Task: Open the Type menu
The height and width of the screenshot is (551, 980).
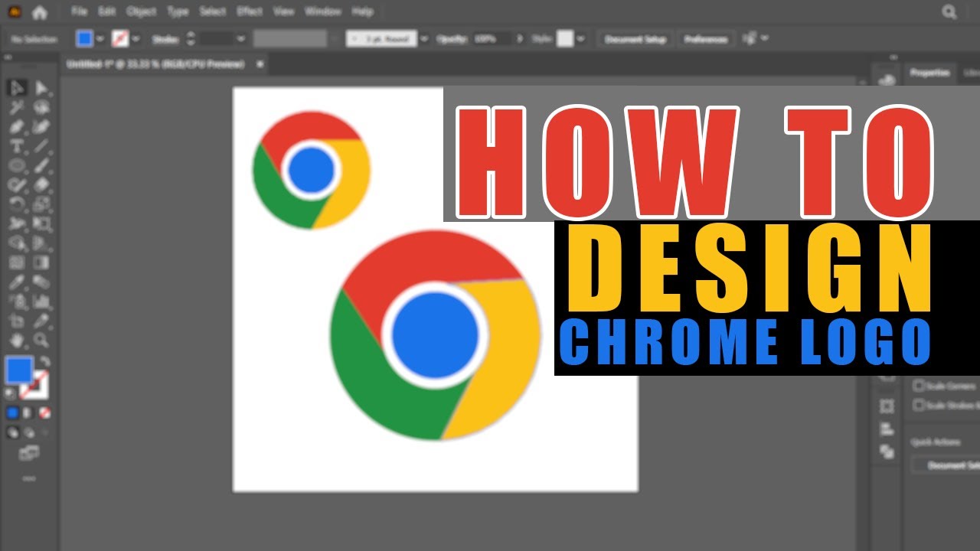Action: point(178,11)
